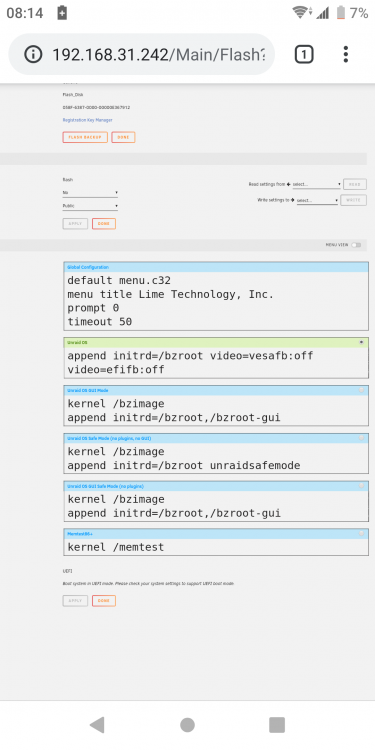Edit the Unraid OS append line text area

coord(216,363)
